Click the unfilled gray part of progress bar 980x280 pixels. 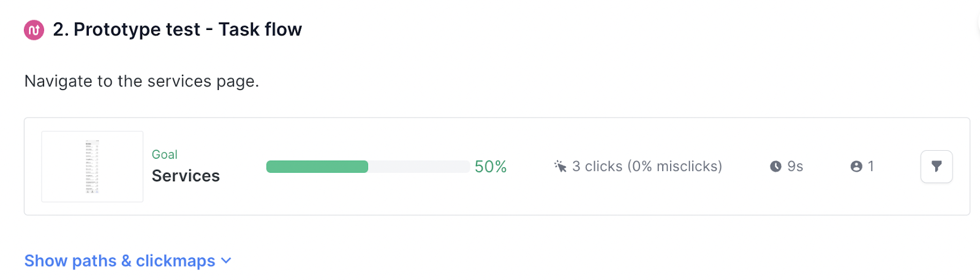[x=418, y=167]
